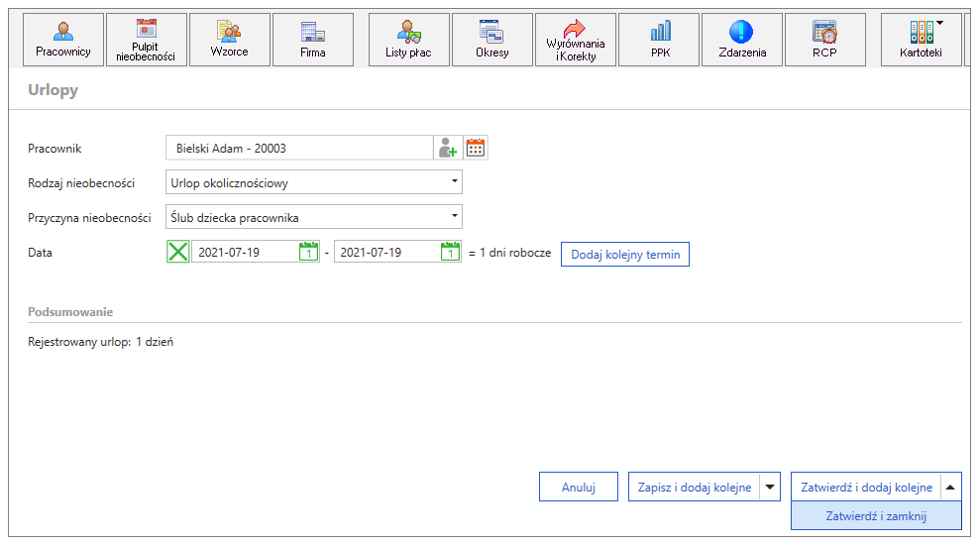
Task: Open Wyrównania i Korekty
Action: tap(575, 40)
